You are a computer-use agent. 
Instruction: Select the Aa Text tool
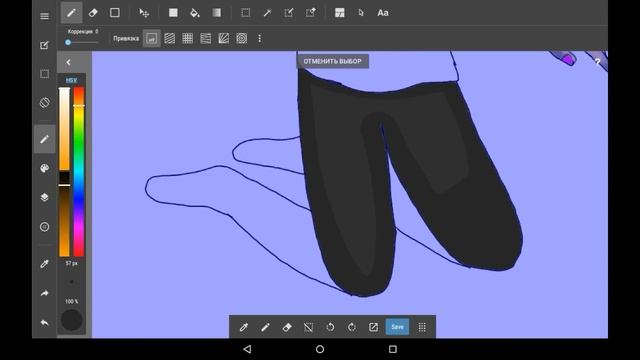pyautogui.click(x=383, y=13)
